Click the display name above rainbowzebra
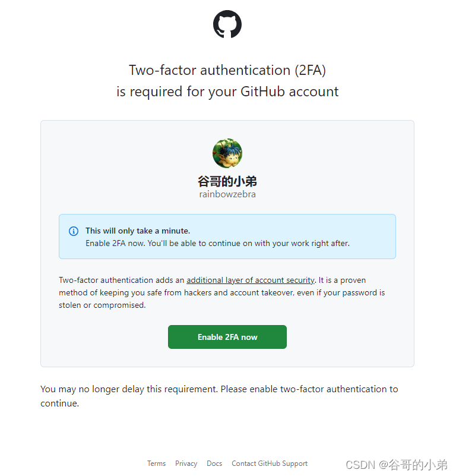 pos(227,180)
